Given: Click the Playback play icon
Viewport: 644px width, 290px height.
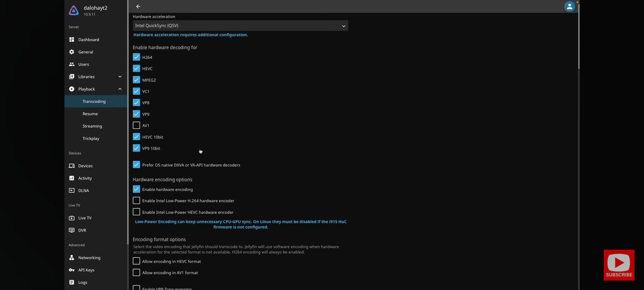Looking at the screenshot, I should coord(72,89).
